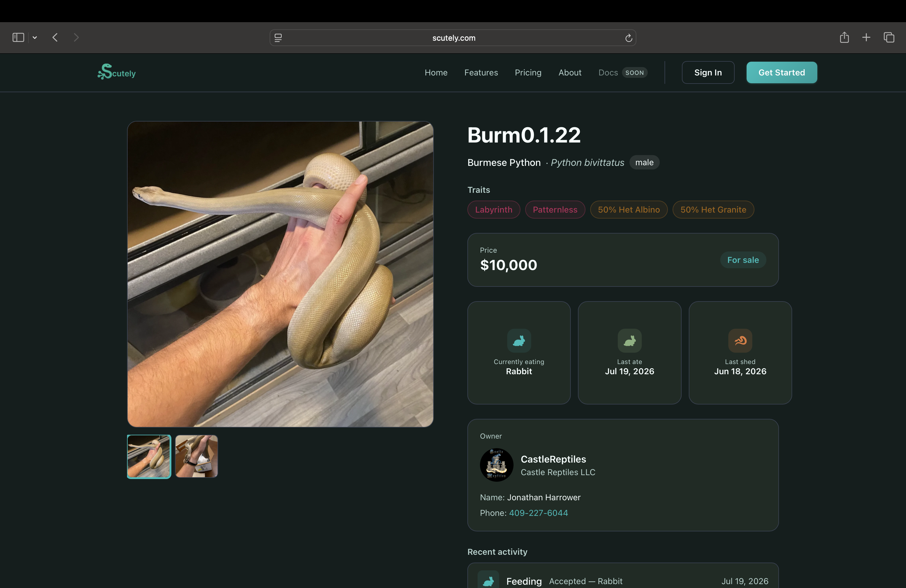Click the Currently eating rabbit icon

point(519,340)
